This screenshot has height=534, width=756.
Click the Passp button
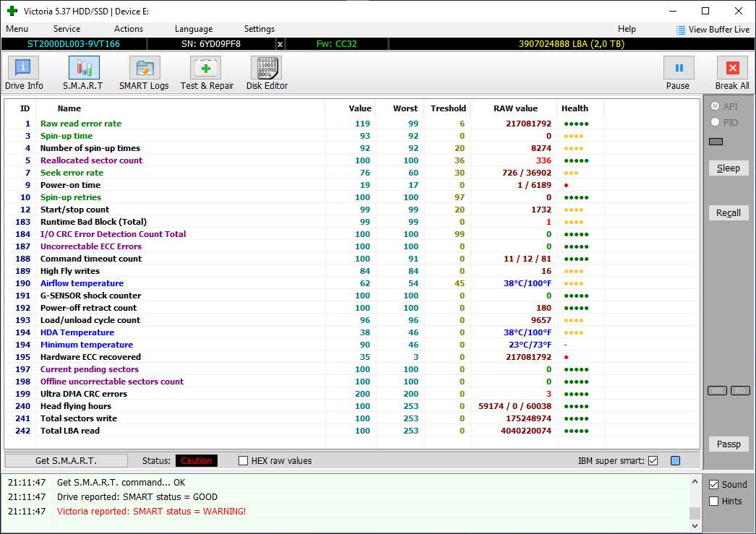pyautogui.click(x=728, y=444)
